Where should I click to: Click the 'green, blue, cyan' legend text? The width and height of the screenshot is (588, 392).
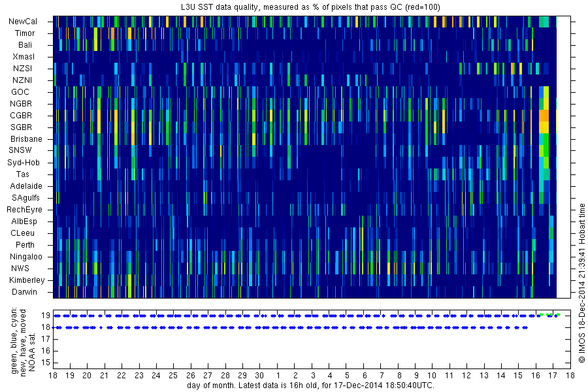pos(14,341)
